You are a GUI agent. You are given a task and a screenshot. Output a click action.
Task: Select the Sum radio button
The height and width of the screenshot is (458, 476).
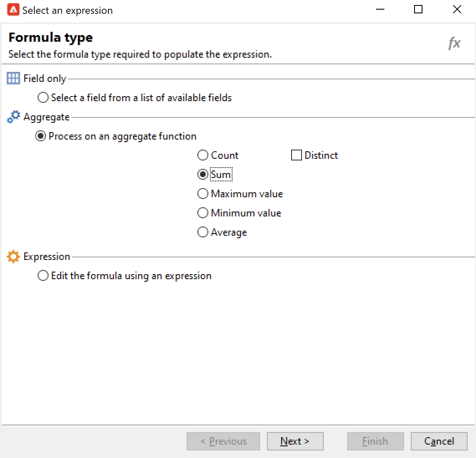tap(203, 175)
